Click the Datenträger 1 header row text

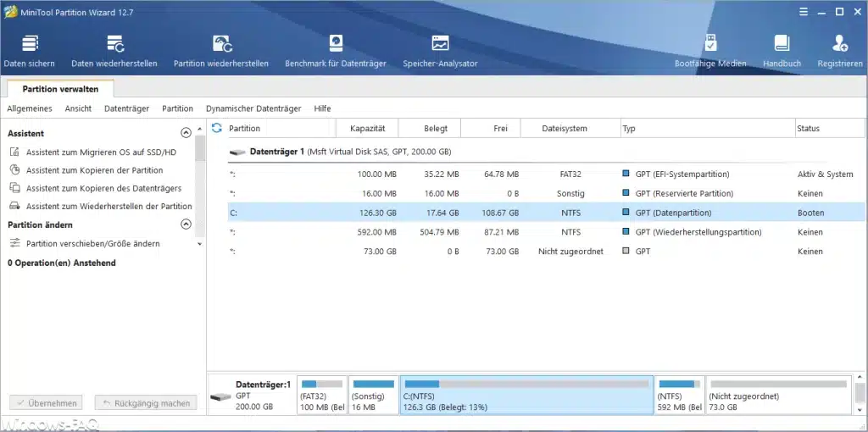[x=350, y=152]
